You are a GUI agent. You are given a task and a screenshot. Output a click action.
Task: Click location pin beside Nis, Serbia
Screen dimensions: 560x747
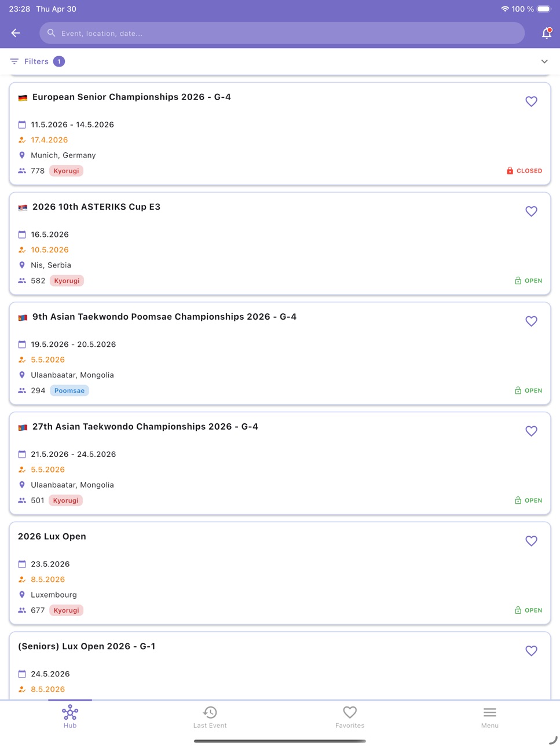coord(22,265)
